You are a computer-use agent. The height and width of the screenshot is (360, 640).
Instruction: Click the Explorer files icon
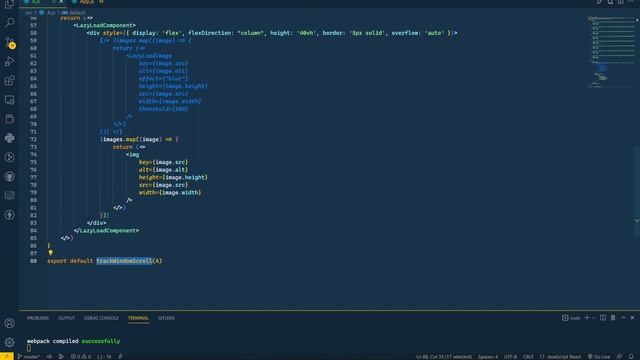point(9,4)
